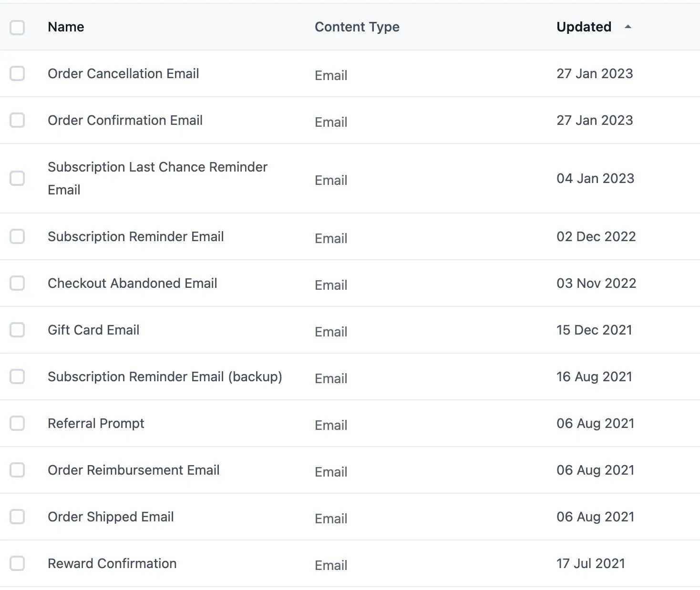Viewport: 700px width, 590px height.
Task: Check the Referral Prompt row checkbox
Action: [17, 423]
